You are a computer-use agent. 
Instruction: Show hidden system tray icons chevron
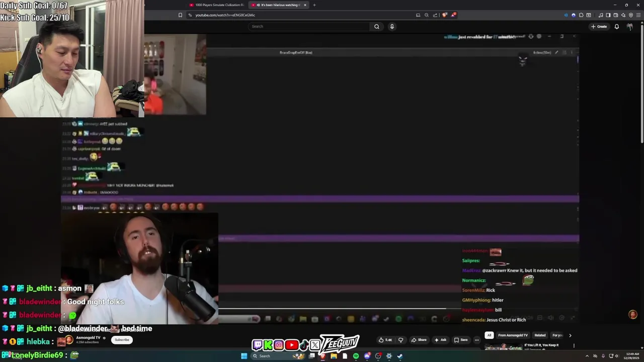click(x=587, y=356)
